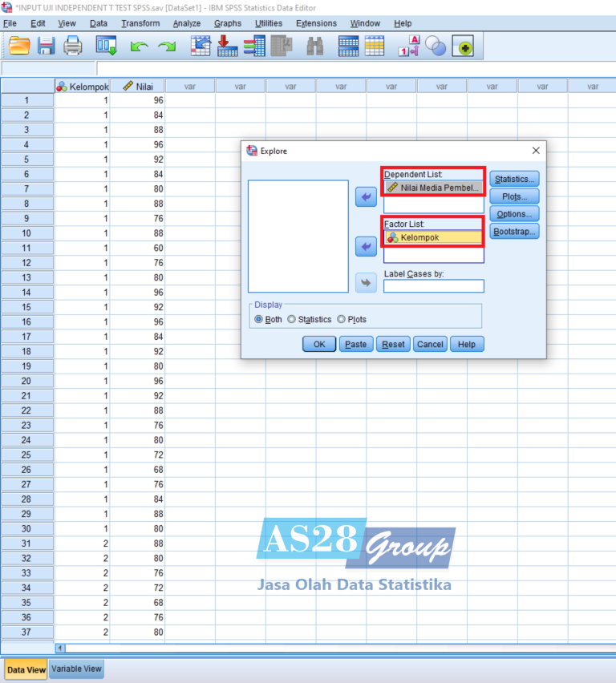The image size is (616, 683).
Task: Click arrow button beside Factor List
Action: (366, 247)
